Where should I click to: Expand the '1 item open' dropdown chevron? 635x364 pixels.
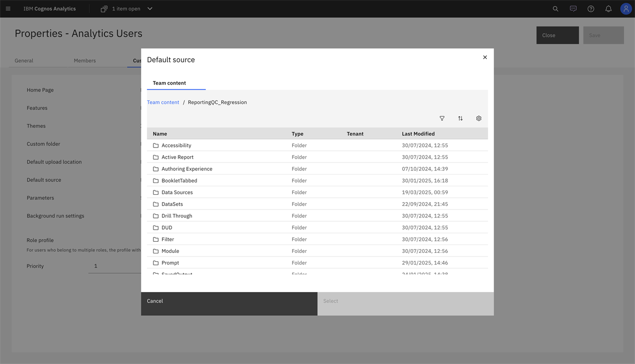pyautogui.click(x=150, y=9)
